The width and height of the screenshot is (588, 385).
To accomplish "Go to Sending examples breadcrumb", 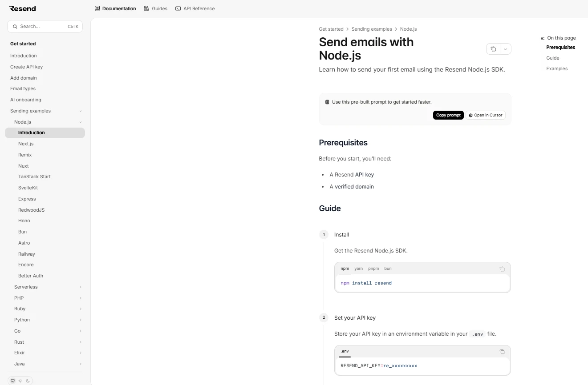I will (372, 29).
